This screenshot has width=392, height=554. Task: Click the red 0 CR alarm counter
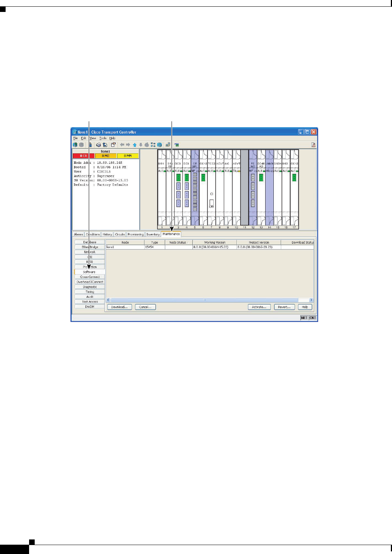click(84, 156)
